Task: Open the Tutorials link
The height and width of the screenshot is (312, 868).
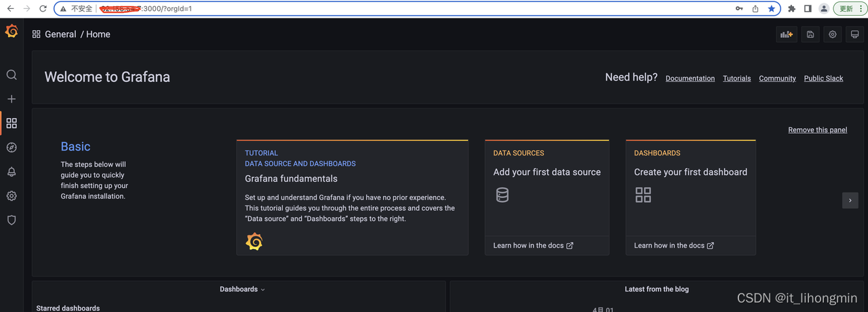Action: pyautogui.click(x=737, y=79)
